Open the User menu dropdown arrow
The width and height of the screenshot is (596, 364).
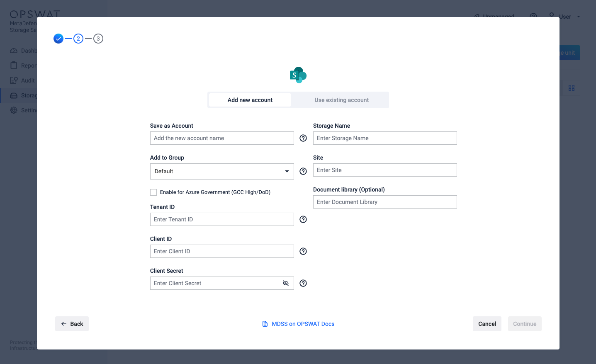coord(579,17)
